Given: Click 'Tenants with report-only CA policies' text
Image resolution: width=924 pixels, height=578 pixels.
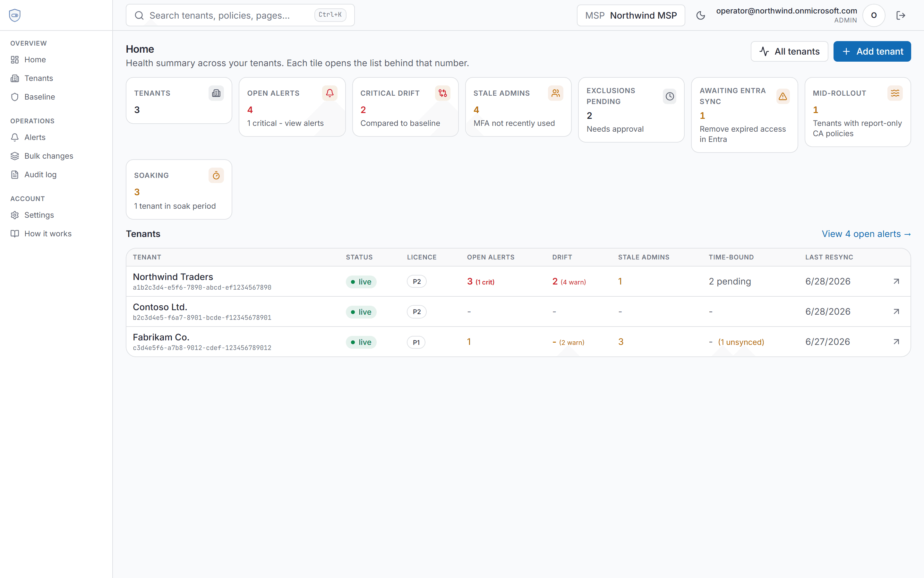Looking at the screenshot, I should 857,128.
